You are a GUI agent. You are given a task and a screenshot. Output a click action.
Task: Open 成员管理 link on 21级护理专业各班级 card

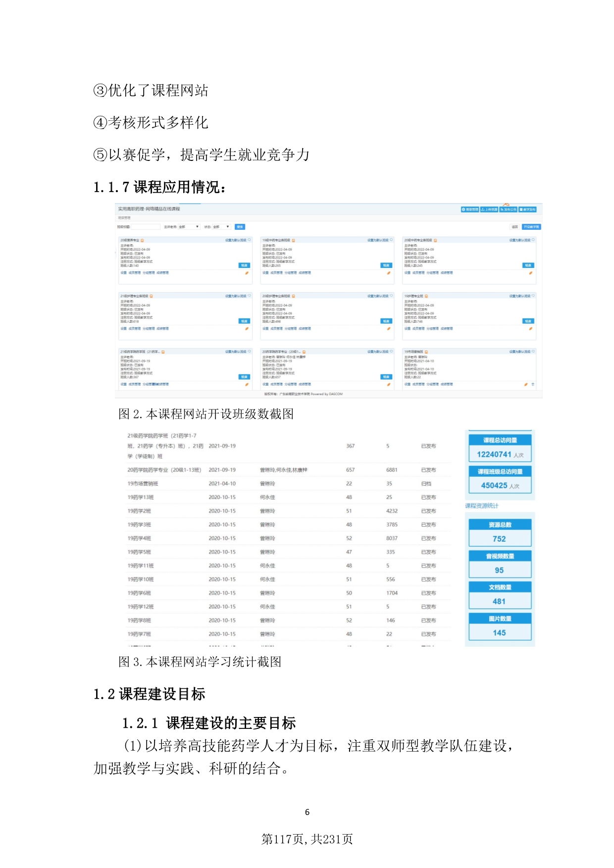coord(134,329)
